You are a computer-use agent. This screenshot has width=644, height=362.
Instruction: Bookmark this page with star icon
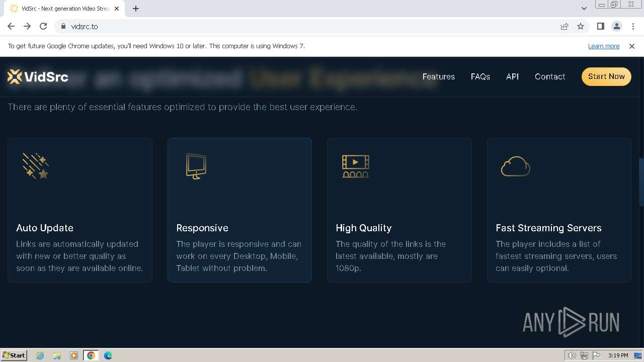point(581,26)
